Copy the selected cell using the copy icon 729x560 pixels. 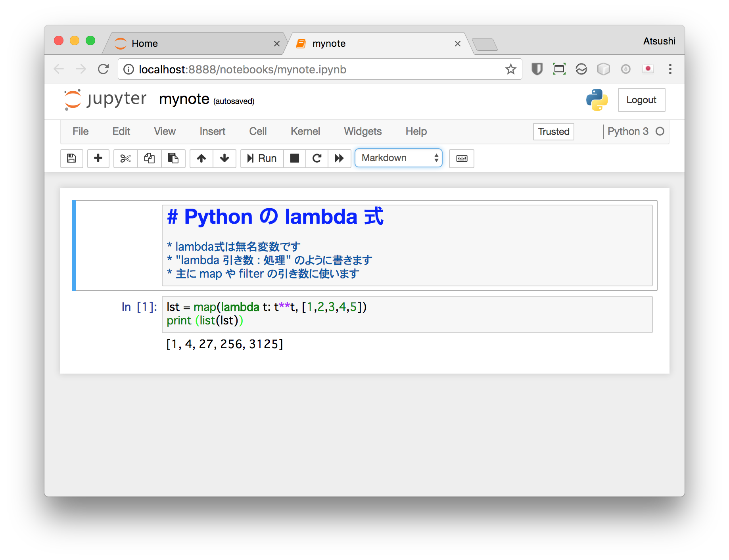coord(150,158)
